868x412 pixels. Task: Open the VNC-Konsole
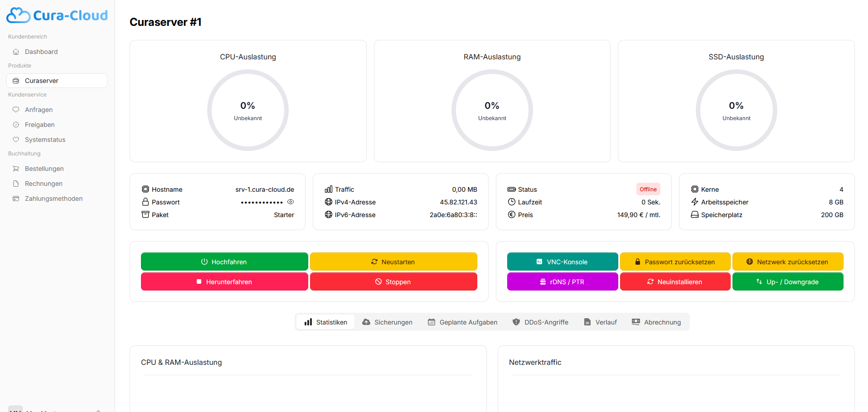coord(562,262)
